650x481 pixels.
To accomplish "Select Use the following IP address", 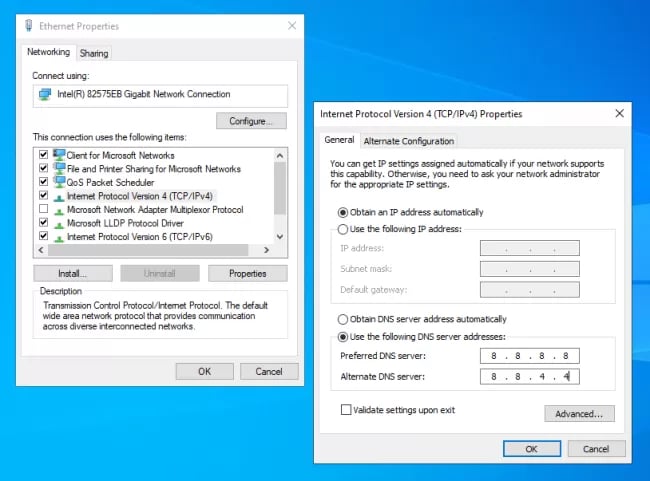I will click(x=342, y=229).
